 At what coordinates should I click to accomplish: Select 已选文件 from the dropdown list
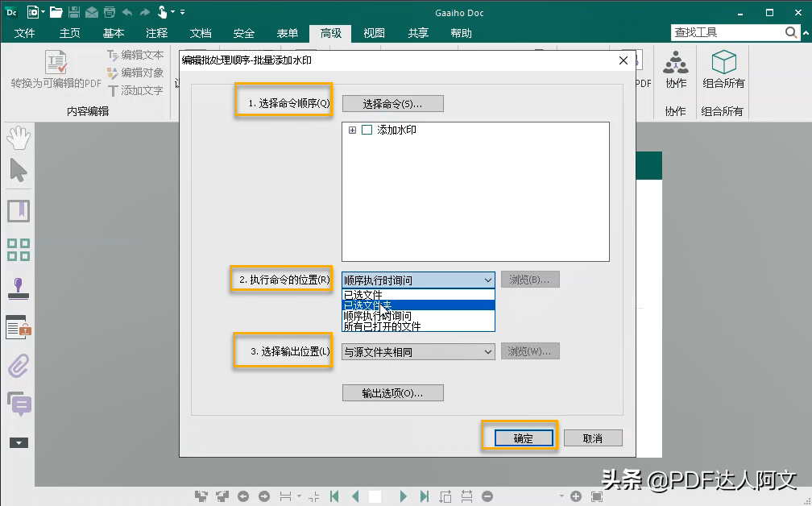pyautogui.click(x=418, y=295)
